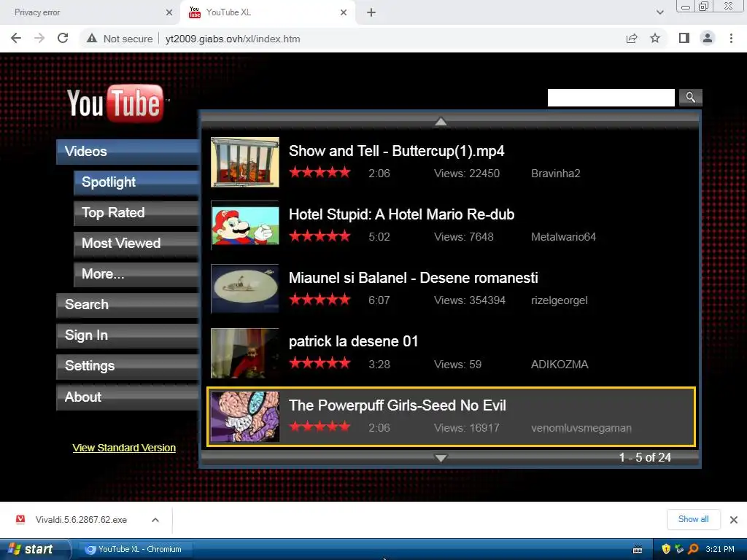The height and width of the screenshot is (560, 747).
Task: Open the tab search dropdown chevron
Action: click(659, 12)
